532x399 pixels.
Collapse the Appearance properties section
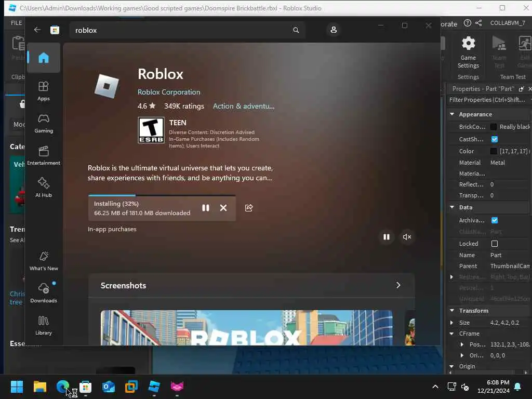(452, 114)
